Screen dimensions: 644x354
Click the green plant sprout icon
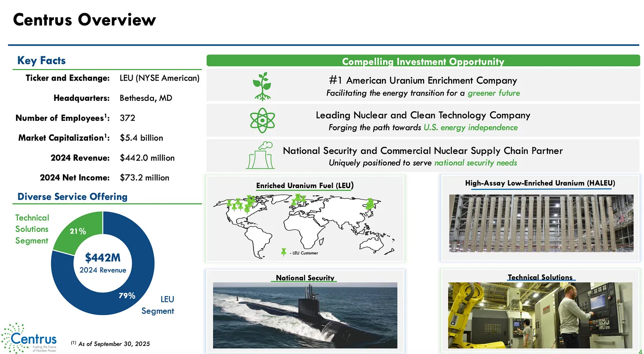click(261, 86)
